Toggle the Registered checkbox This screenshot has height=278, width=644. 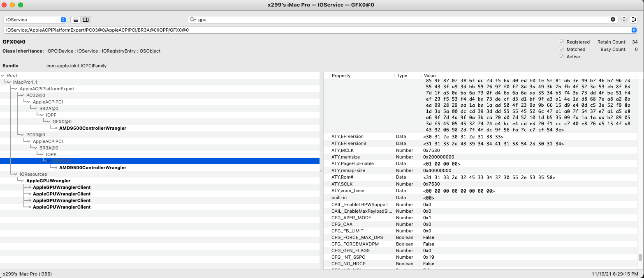[561, 42]
